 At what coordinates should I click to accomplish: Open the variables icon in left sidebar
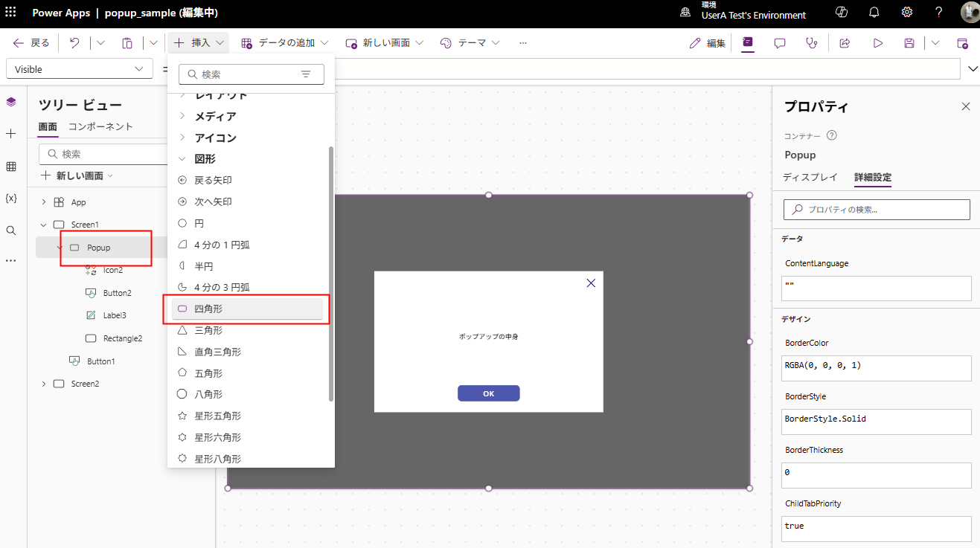pos(11,198)
